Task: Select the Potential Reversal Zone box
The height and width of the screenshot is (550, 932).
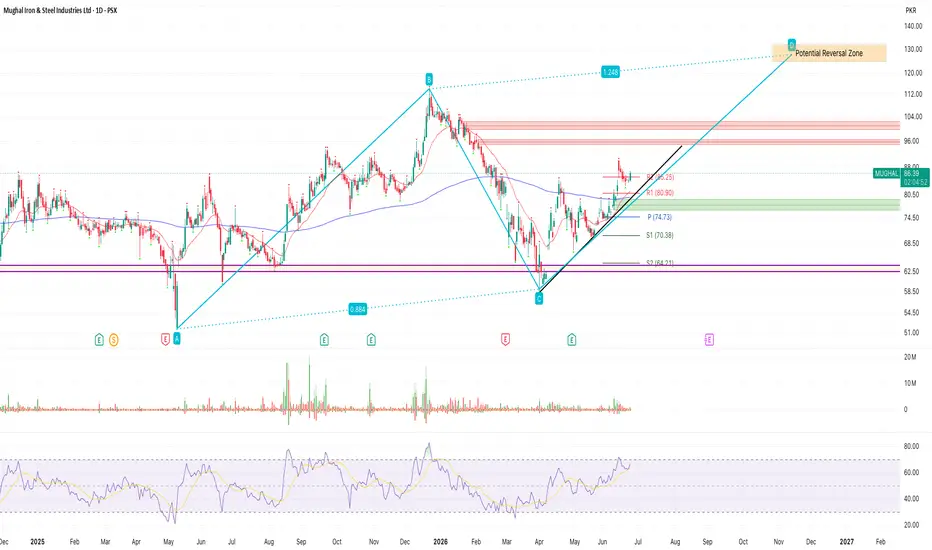Action: (829, 53)
